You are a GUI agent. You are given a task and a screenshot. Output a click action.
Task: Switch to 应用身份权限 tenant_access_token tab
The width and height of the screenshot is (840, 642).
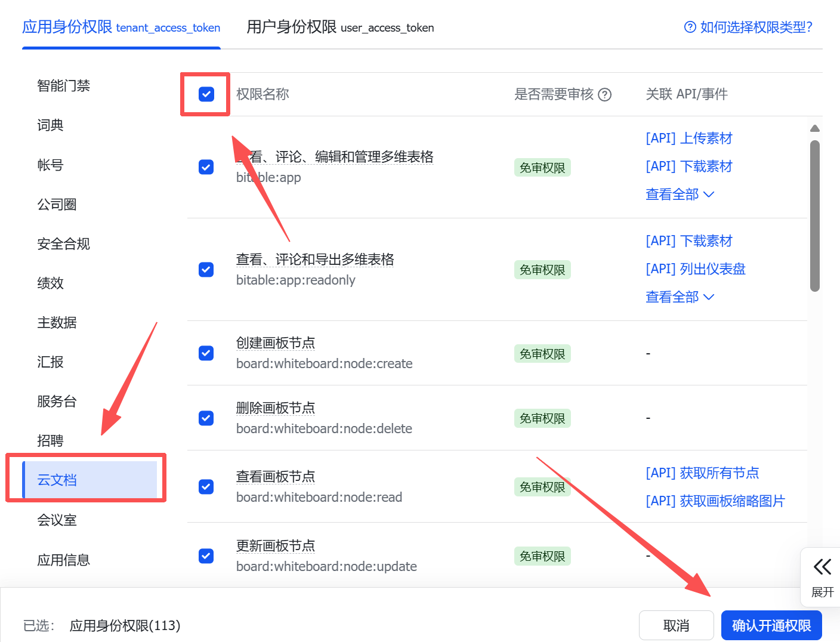[121, 27]
